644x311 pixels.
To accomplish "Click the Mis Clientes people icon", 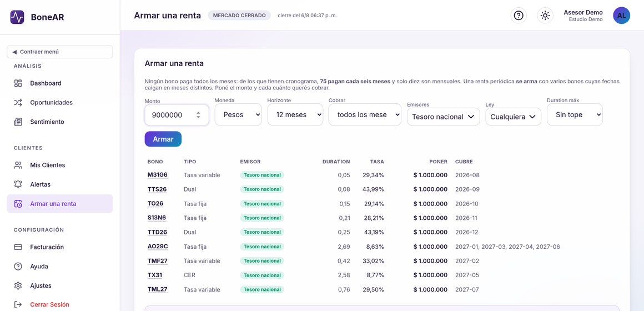I will [x=18, y=165].
